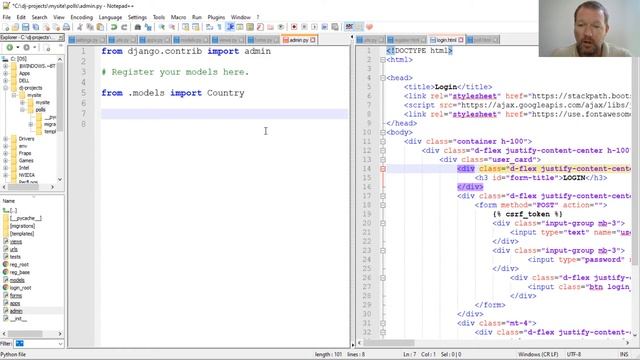Expand the Drivers folder node
Viewport: 640px width, 360px height.
[x=6, y=139]
